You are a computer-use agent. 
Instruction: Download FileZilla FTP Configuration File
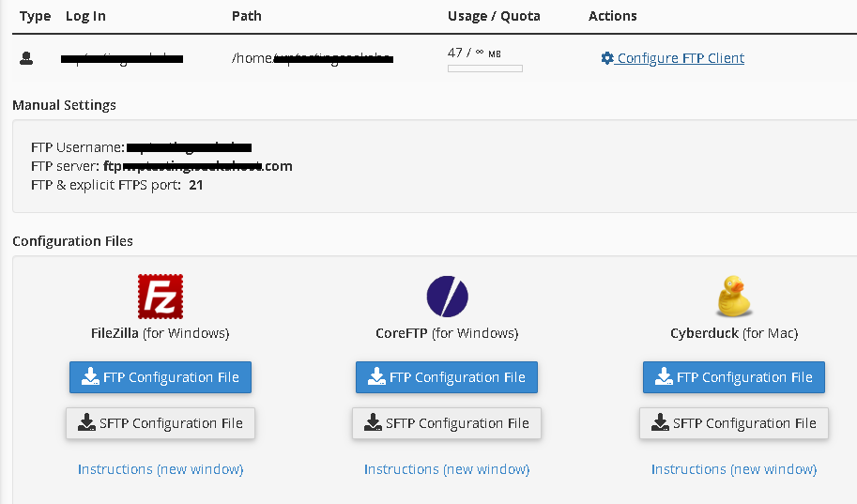point(161,377)
